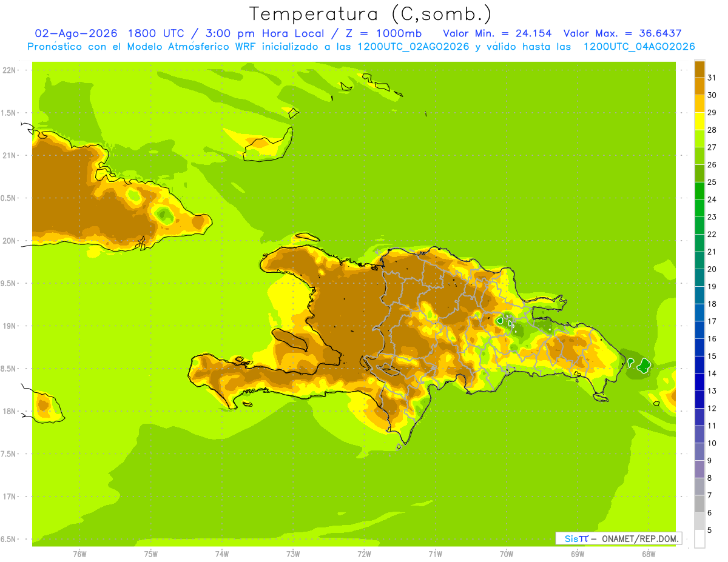Click the "18N" latitude label
Screen dimensions: 728x562
pos(10,411)
